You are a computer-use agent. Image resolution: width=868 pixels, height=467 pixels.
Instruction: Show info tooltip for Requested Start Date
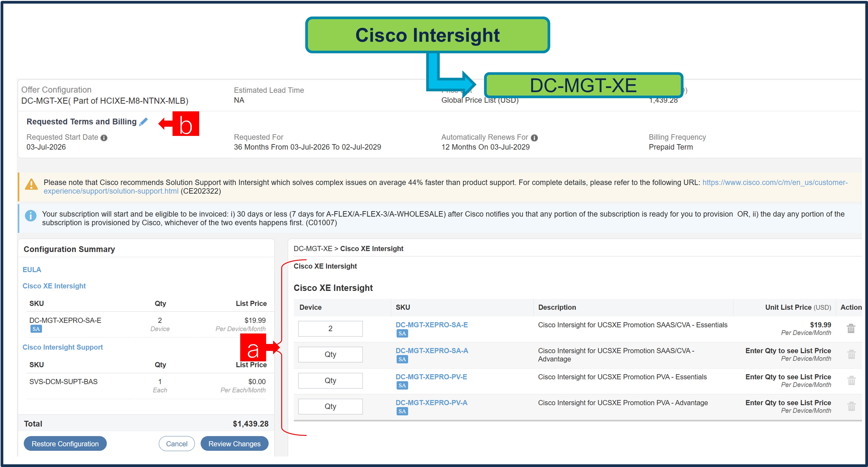tap(104, 138)
